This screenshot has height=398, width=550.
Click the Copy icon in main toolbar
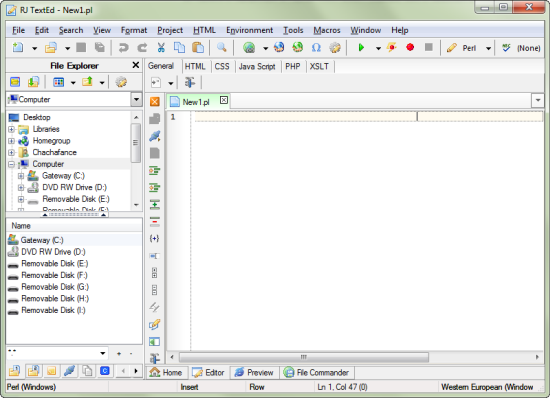(180, 47)
